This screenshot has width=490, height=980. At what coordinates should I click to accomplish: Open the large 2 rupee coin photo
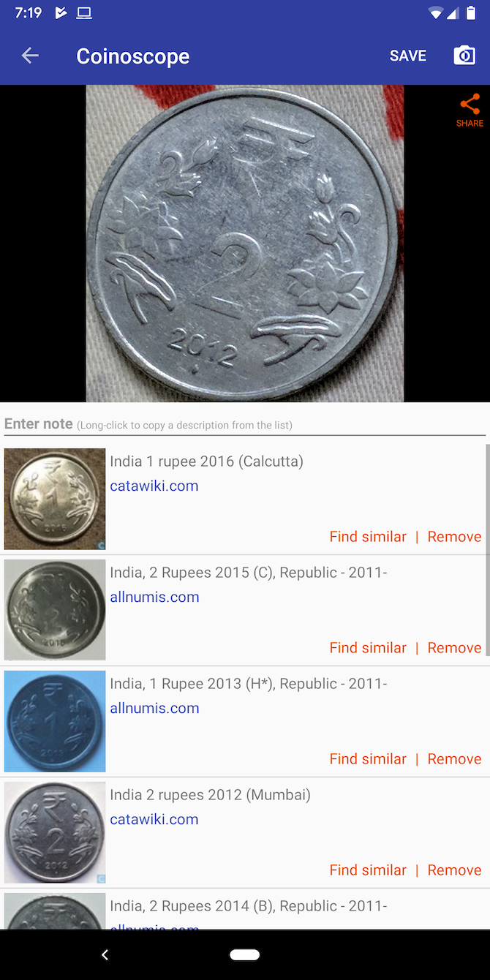pyautogui.click(x=245, y=244)
